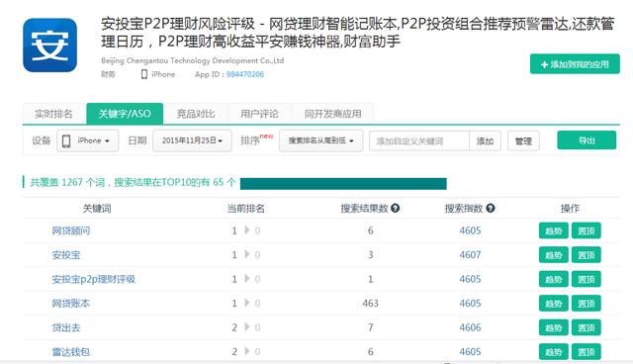Click the iPhone device icon near App ID

tap(144, 74)
